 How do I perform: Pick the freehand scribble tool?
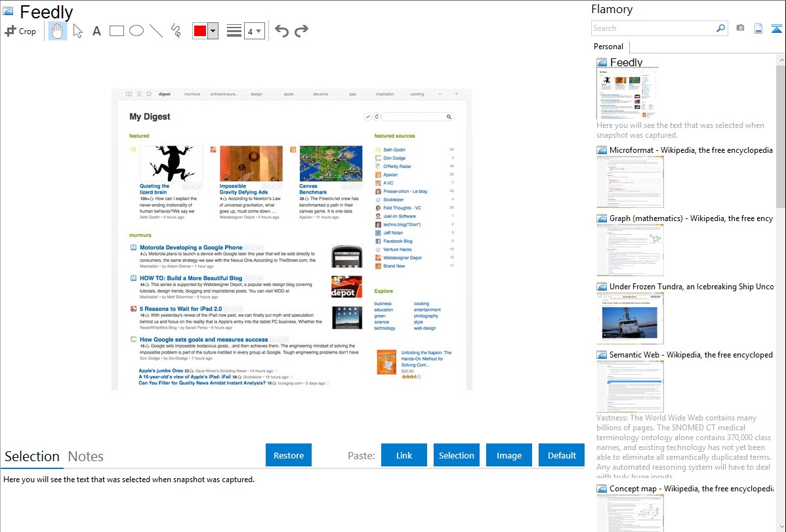[176, 31]
